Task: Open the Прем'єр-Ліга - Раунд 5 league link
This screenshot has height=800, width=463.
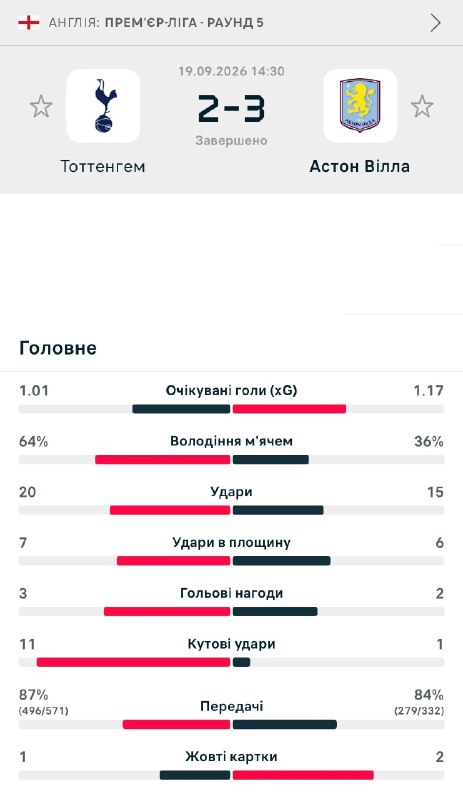Action: 184,23
